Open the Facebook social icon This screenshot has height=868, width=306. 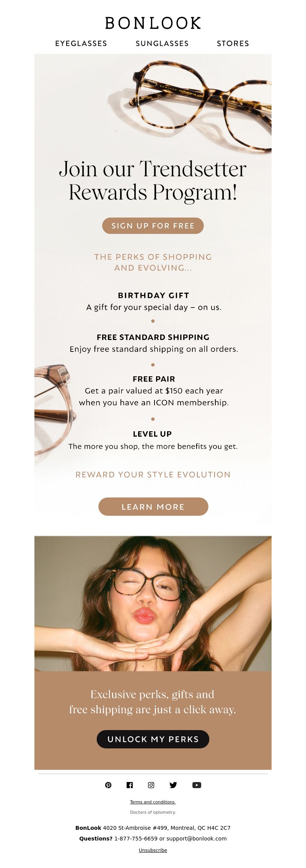pyautogui.click(x=130, y=785)
